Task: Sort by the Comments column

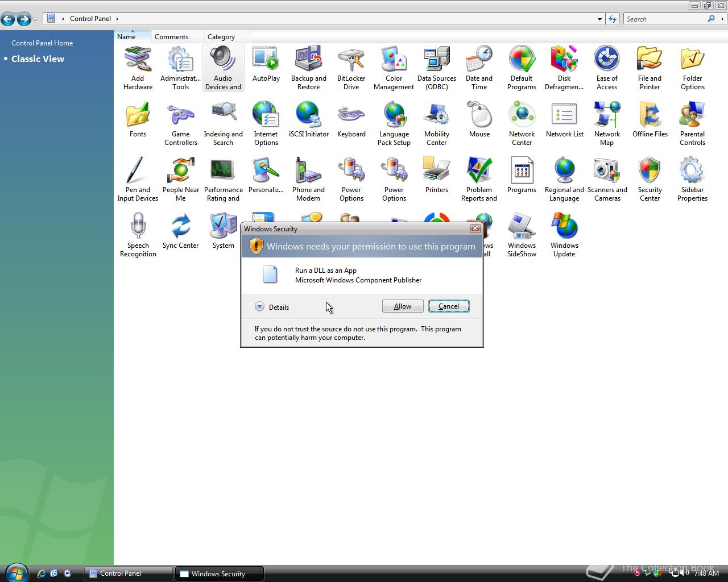Action: 177,36
